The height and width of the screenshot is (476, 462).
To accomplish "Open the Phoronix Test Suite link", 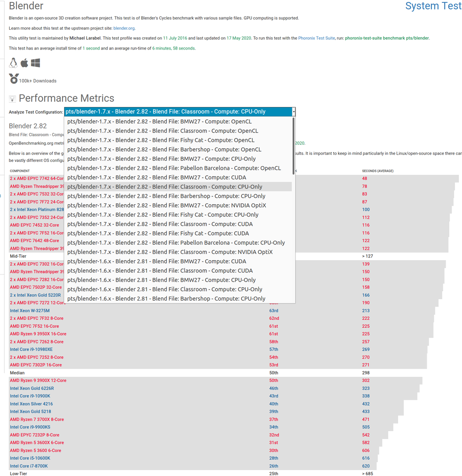I will [x=317, y=38].
